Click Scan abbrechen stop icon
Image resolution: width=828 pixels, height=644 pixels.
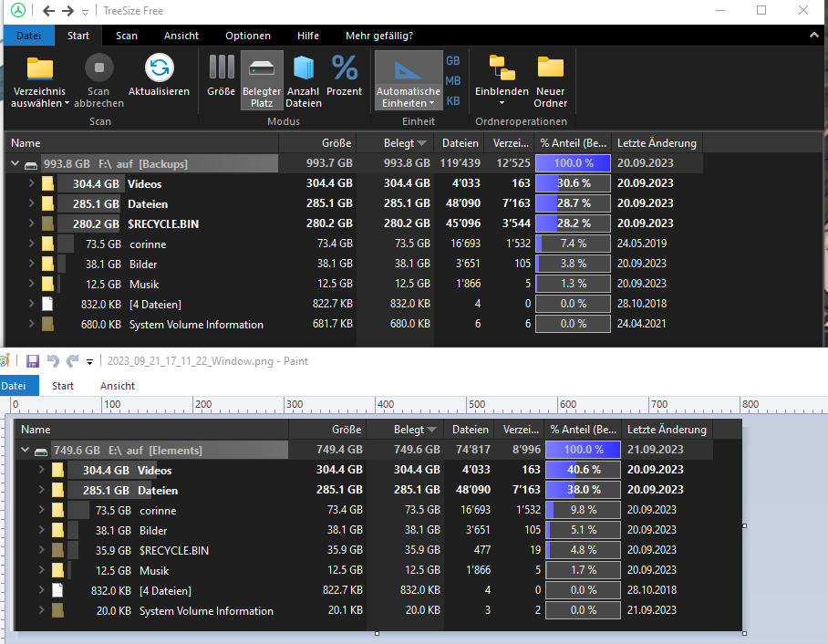point(98,68)
